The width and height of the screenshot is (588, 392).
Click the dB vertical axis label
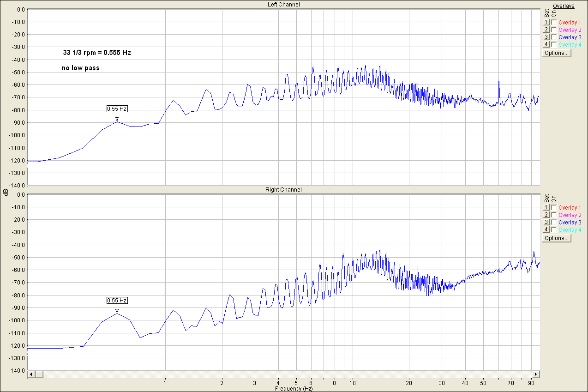pyautogui.click(x=6, y=193)
